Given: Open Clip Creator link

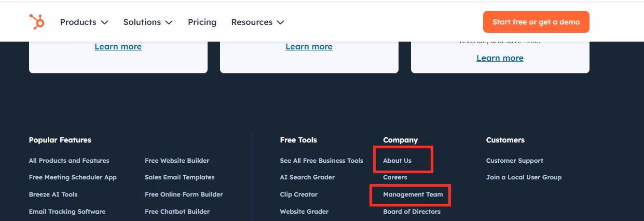Looking at the screenshot, I should click(299, 194).
